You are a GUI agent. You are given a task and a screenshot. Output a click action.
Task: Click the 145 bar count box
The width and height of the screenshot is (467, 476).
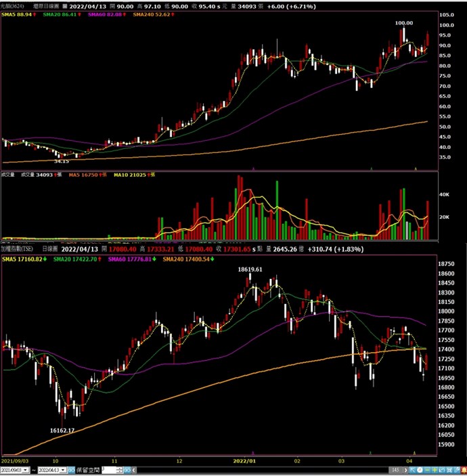click(x=395, y=469)
